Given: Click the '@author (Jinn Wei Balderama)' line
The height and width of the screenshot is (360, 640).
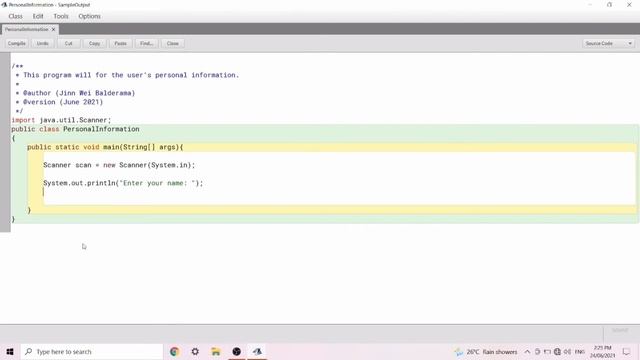Looking at the screenshot, I should pos(76,93).
